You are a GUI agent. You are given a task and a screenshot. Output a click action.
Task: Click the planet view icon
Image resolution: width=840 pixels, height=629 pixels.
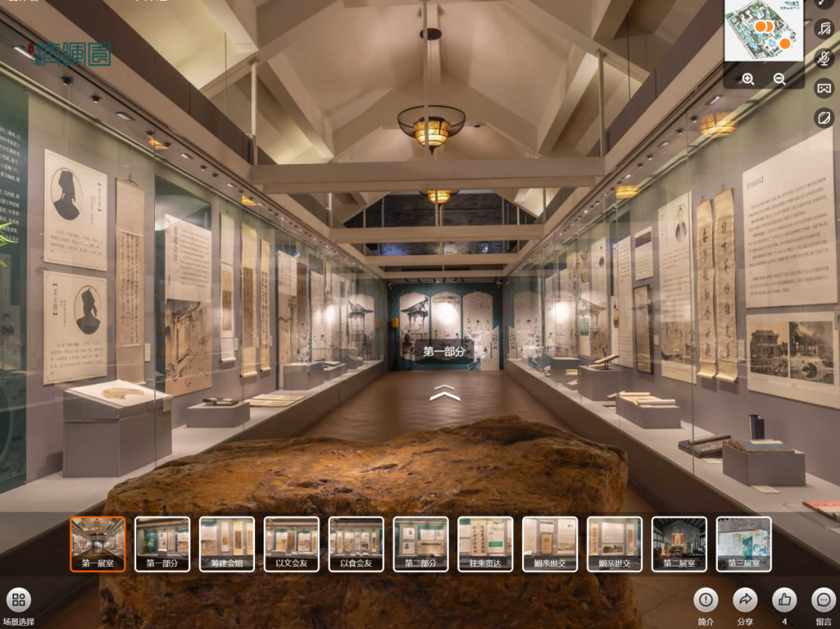(x=823, y=117)
